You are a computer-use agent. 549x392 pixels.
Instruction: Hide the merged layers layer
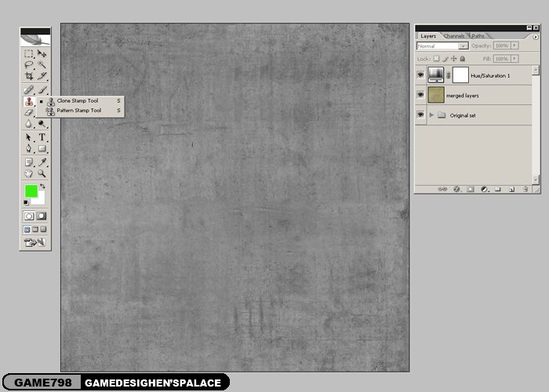[420, 95]
